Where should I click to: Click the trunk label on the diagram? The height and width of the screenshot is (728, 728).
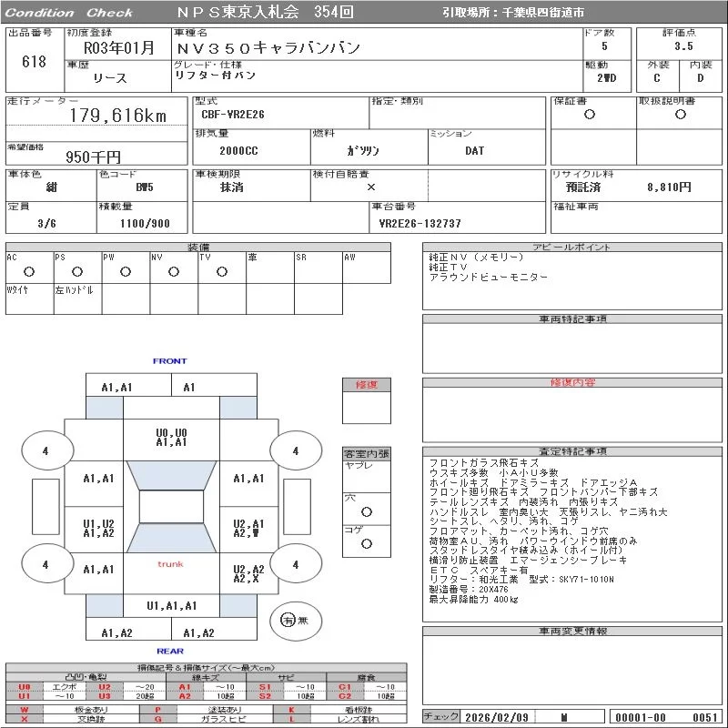(x=170, y=564)
